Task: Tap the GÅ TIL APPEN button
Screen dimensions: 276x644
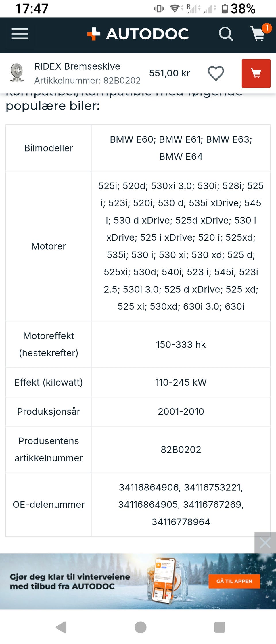Action: pos(234,581)
